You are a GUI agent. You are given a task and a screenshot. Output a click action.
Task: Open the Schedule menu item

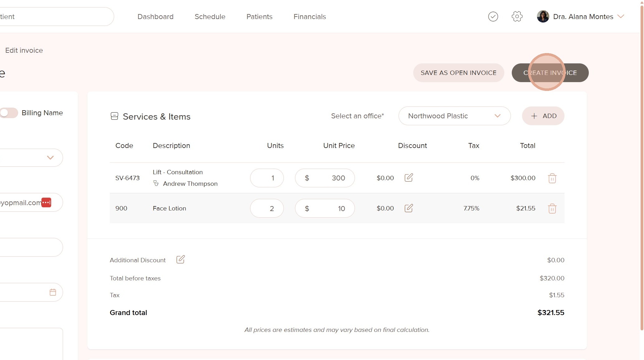tap(210, 17)
